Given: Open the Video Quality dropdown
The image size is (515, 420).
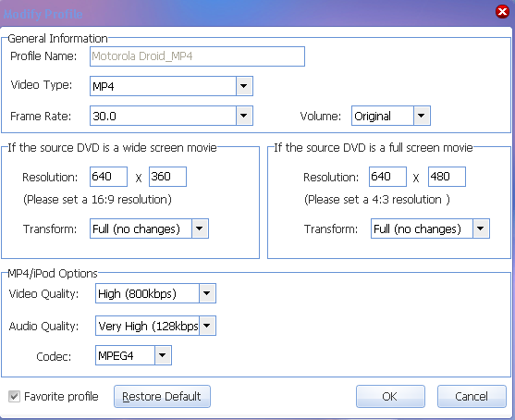Looking at the screenshot, I should tap(207, 293).
